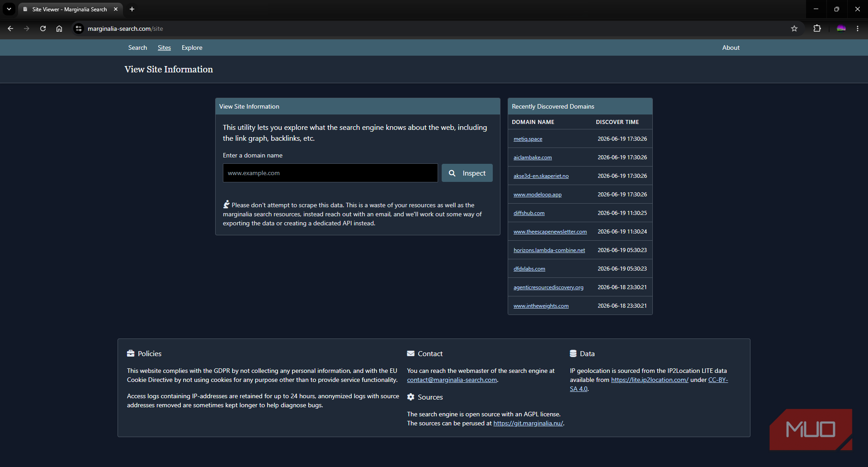Open the browser home page
This screenshot has width=868, height=467.
(59, 29)
